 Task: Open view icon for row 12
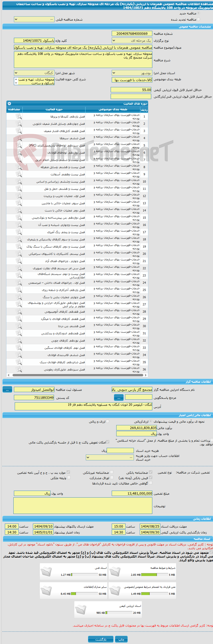[x=18, y=196]
